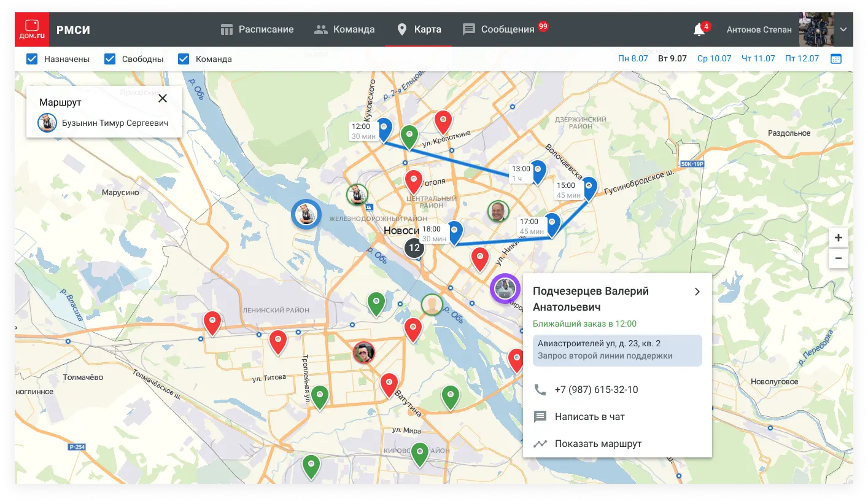Image resolution: width=868 pixels, height=501 pixels.
Task: Zoom out the map with minus button
Action: pos(838,258)
